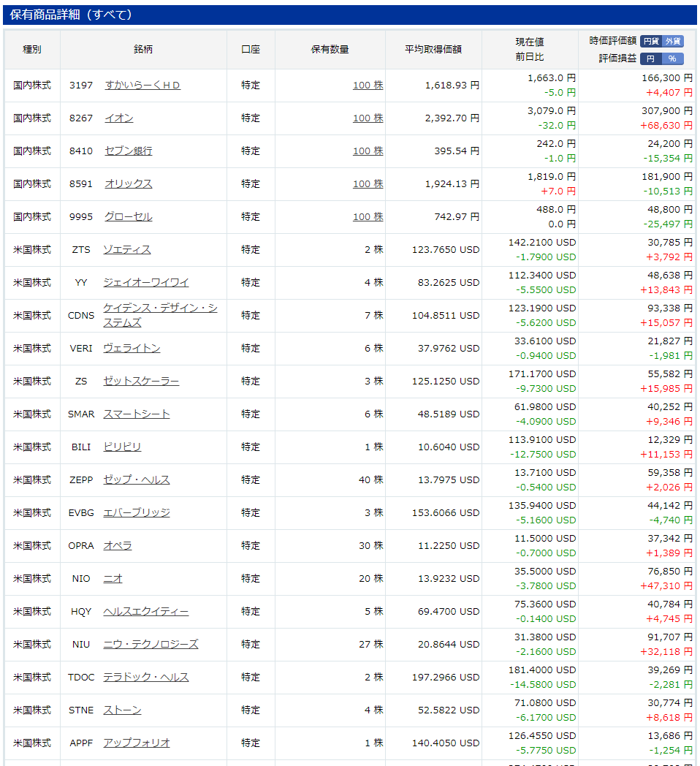Select NIO profit +47,310 円
Image resolution: width=700 pixels, height=766 pixels.
pos(666,585)
